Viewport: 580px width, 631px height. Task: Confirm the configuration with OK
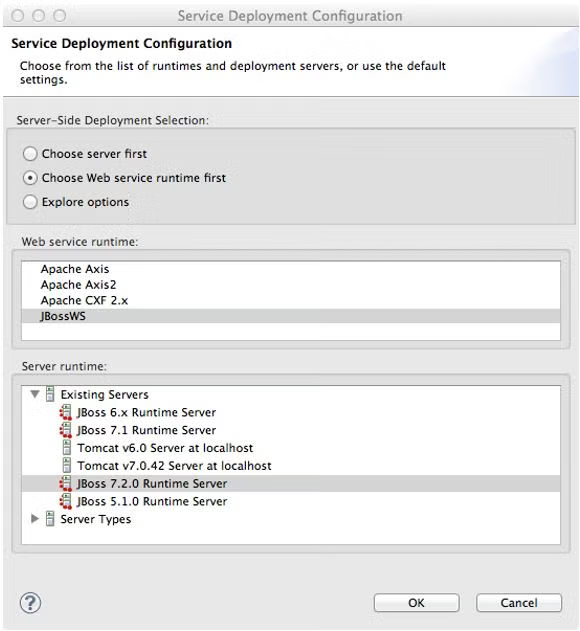[416, 603]
